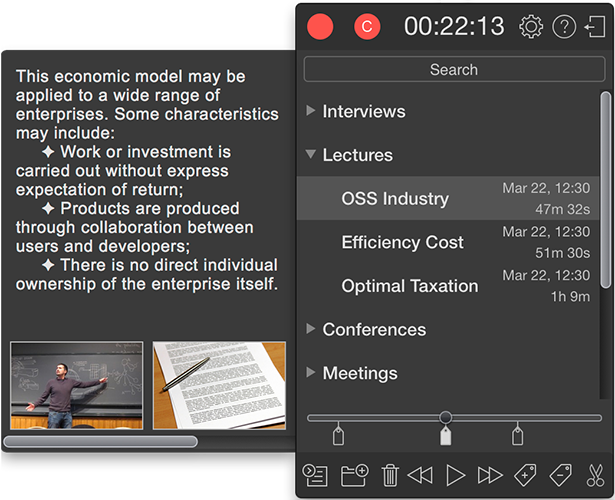Expand the Conferences folder

311,329
